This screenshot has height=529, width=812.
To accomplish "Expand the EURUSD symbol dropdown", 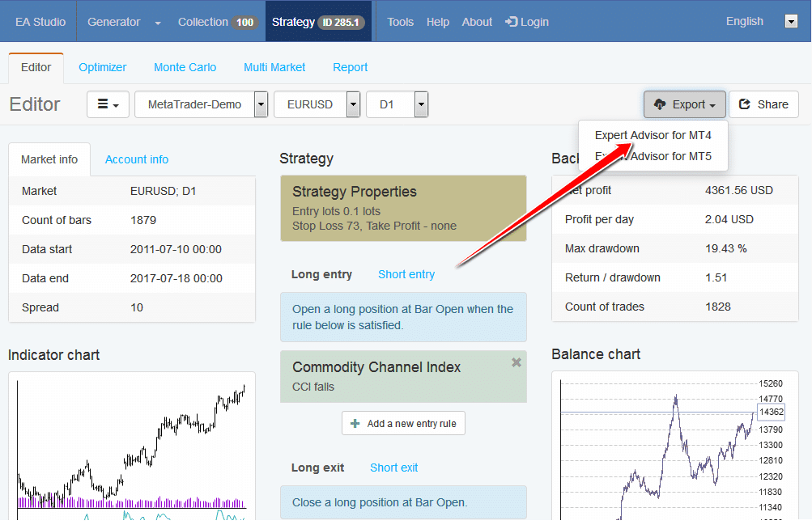I will pyautogui.click(x=353, y=104).
